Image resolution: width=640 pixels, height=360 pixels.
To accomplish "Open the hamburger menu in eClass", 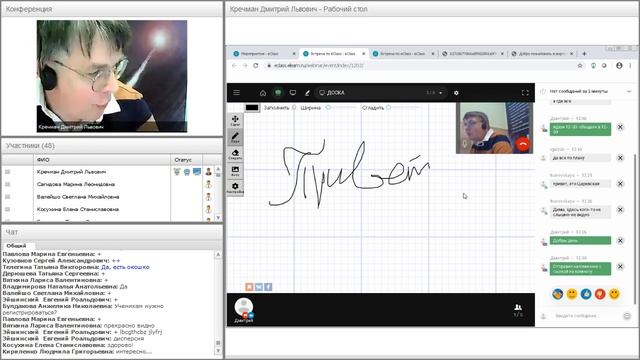I will click(236, 93).
